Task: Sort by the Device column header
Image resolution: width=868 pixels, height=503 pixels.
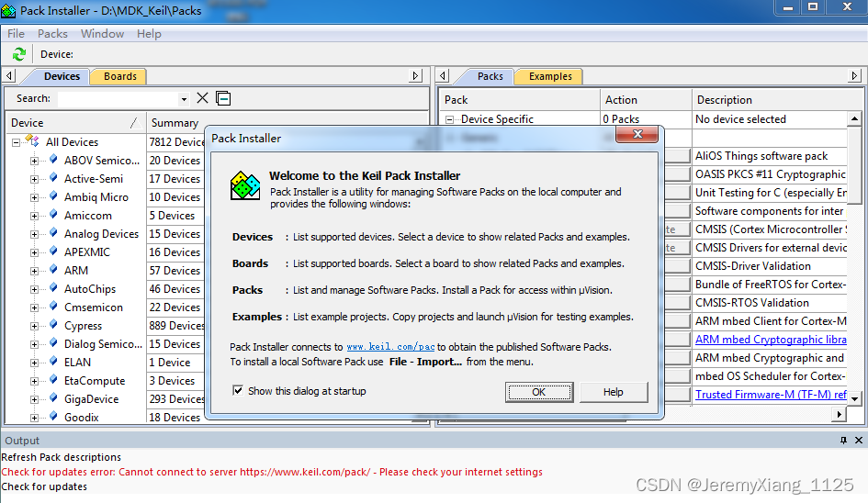Action: pyautogui.click(x=76, y=123)
